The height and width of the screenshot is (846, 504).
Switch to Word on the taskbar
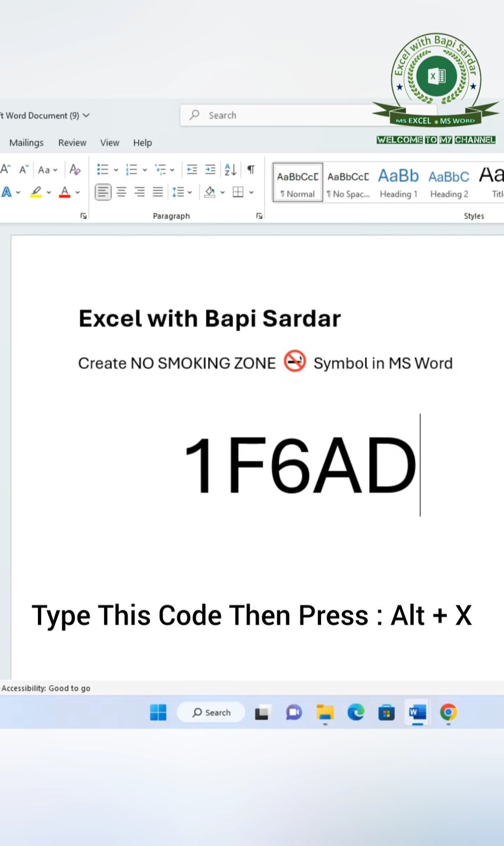click(418, 713)
